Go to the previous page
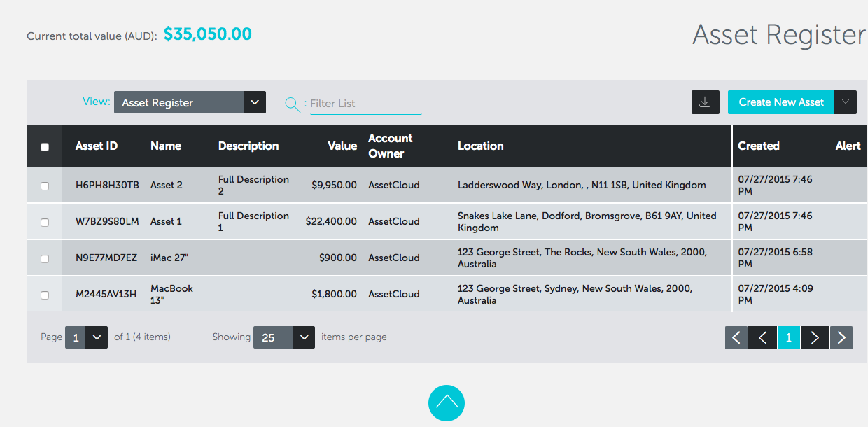The height and width of the screenshot is (427, 868). point(762,337)
